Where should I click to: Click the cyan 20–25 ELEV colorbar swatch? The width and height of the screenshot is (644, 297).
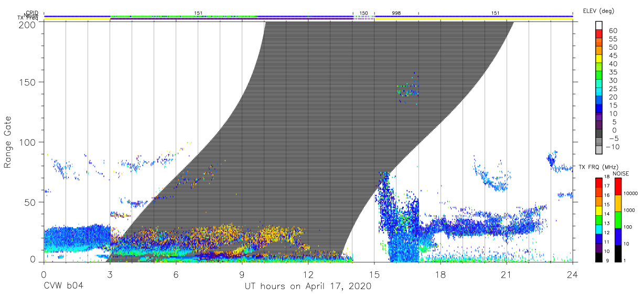(600, 93)
